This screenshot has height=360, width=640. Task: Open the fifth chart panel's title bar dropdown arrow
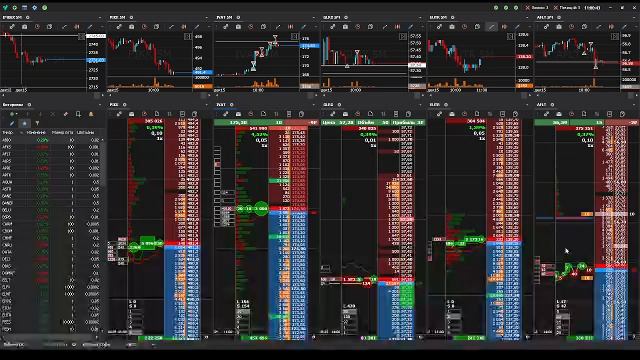[527, 18]
